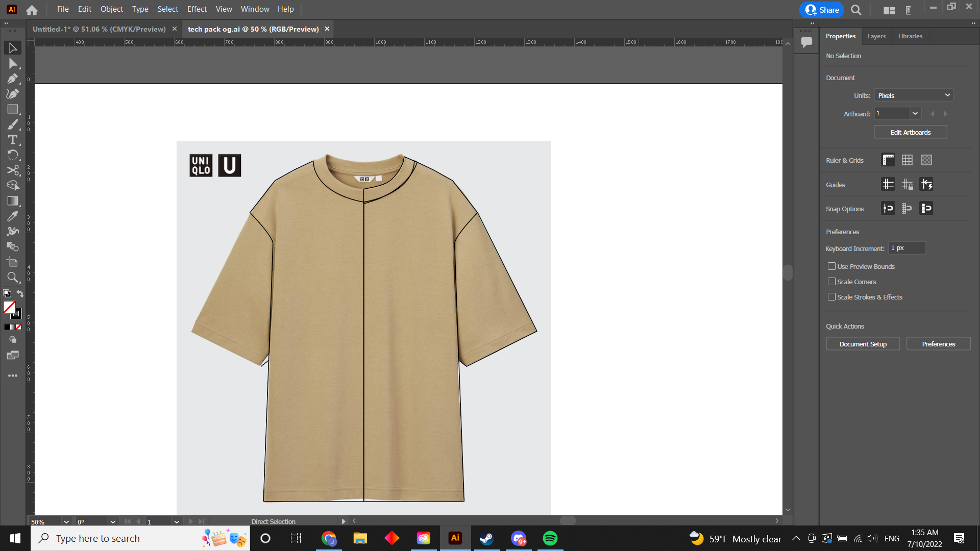The width and height of the screenshot is (980, 551).
Task: Open the tech pack og.ai tab
Action: (x=253, y=29)
